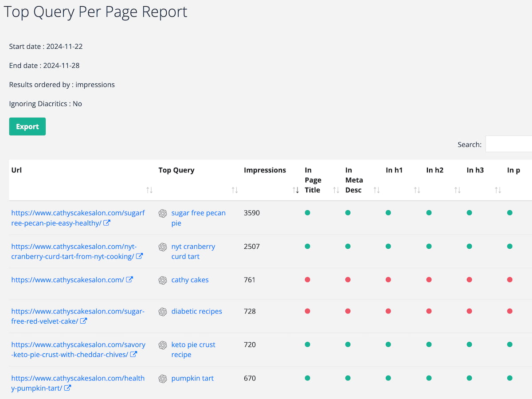Sort by In h3 column arrows

pos(498,190)
